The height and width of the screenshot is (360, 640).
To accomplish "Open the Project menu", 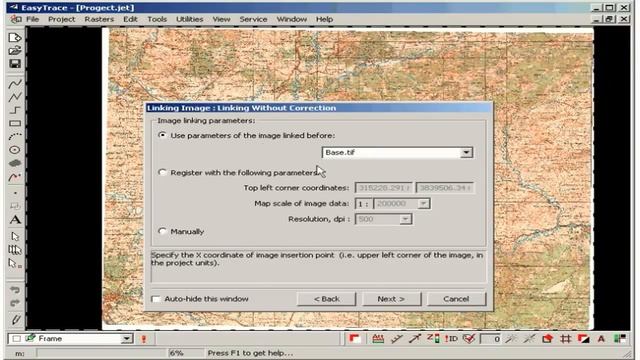I will pyautogui.click(x=62, y=19).
